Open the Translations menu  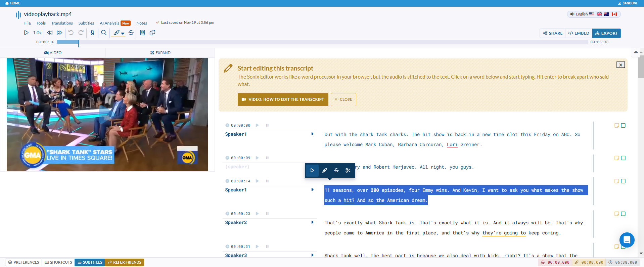(x=62, y=23)
